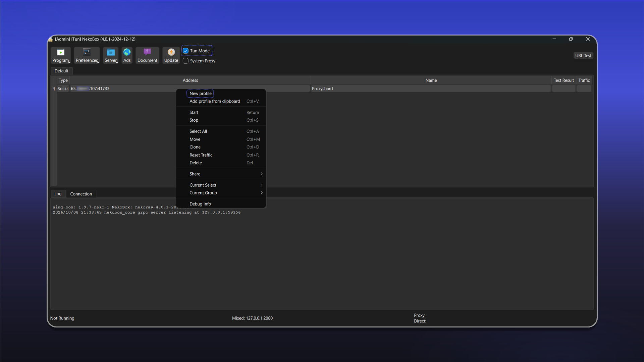Click the grpc server listening log line
The width and height of the screenshot is (644, 362).
pyautogui.click(x=147, y=213)
